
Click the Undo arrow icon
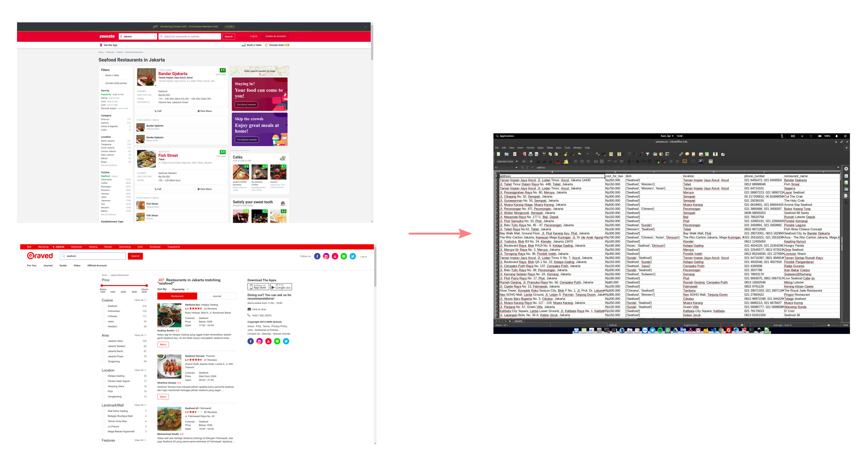(x=580, y=154)
